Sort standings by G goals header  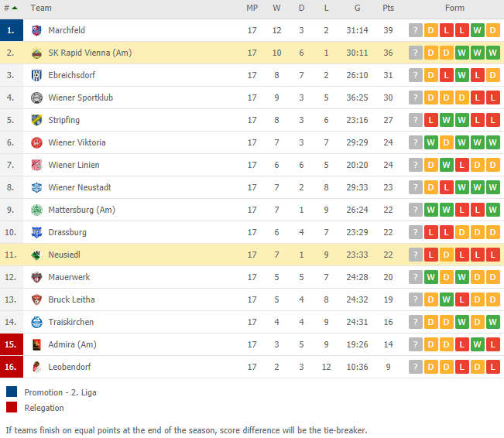click(357, 8)
